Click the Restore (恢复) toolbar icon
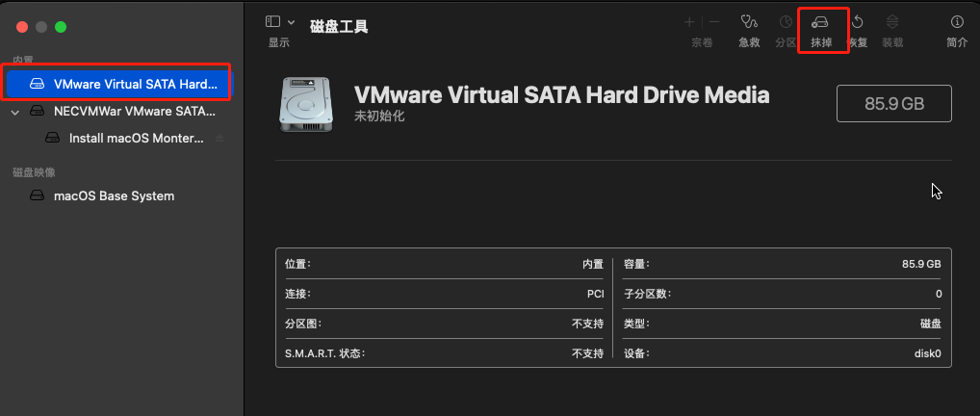Screen dimensions: 980x416 [858, 22]
